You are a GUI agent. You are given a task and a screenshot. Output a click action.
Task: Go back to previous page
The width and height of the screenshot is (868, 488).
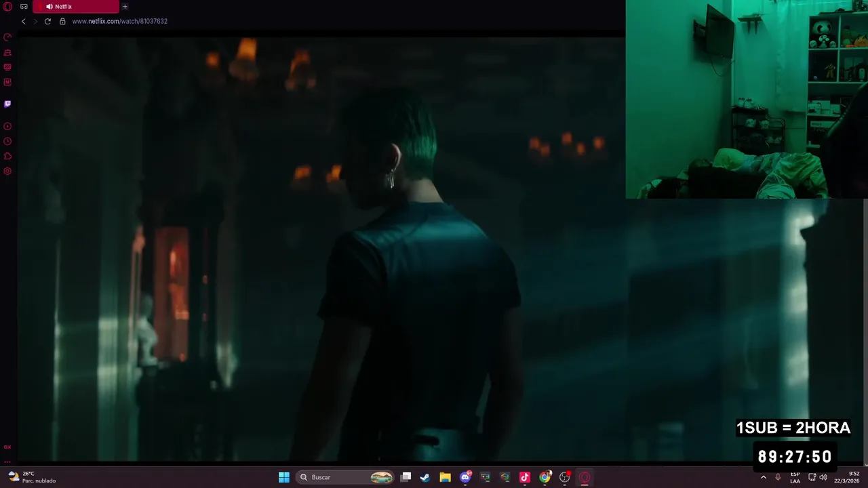[23, 21]
